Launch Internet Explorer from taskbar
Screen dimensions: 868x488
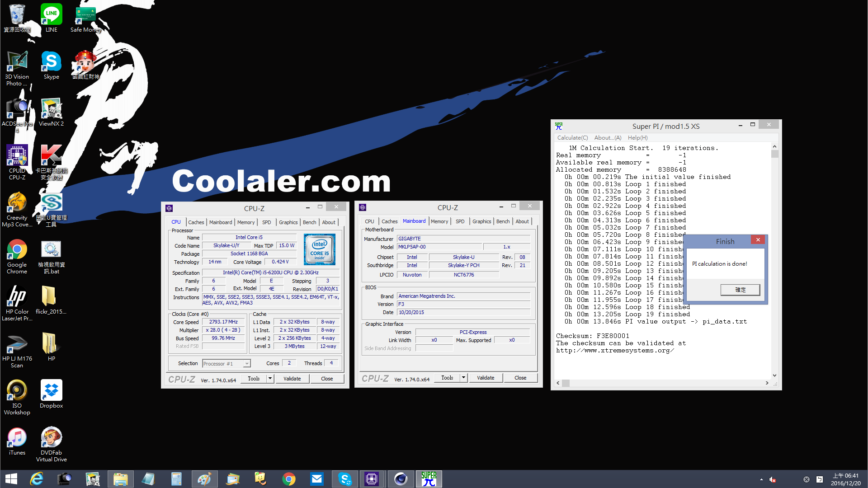pos(37,479)
